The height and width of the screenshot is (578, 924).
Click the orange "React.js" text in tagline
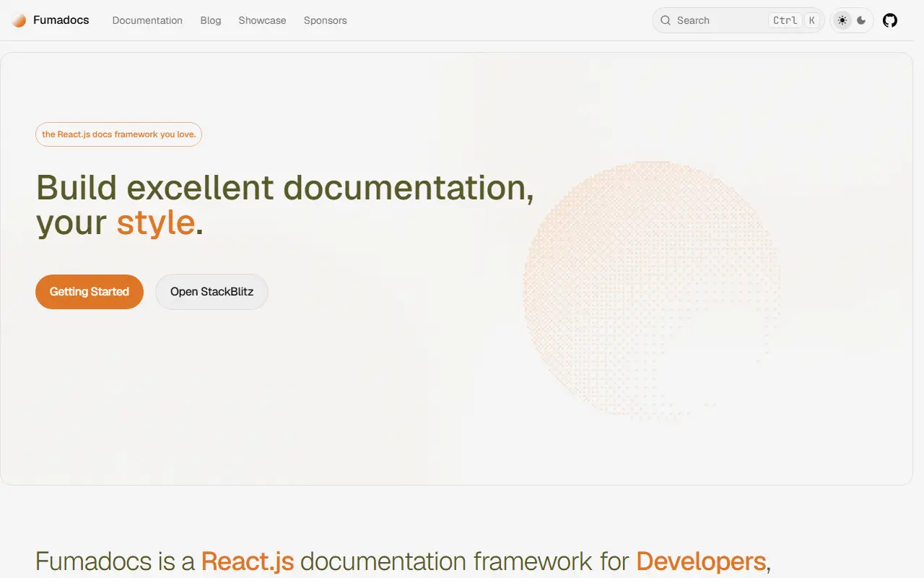click(248, 561)
